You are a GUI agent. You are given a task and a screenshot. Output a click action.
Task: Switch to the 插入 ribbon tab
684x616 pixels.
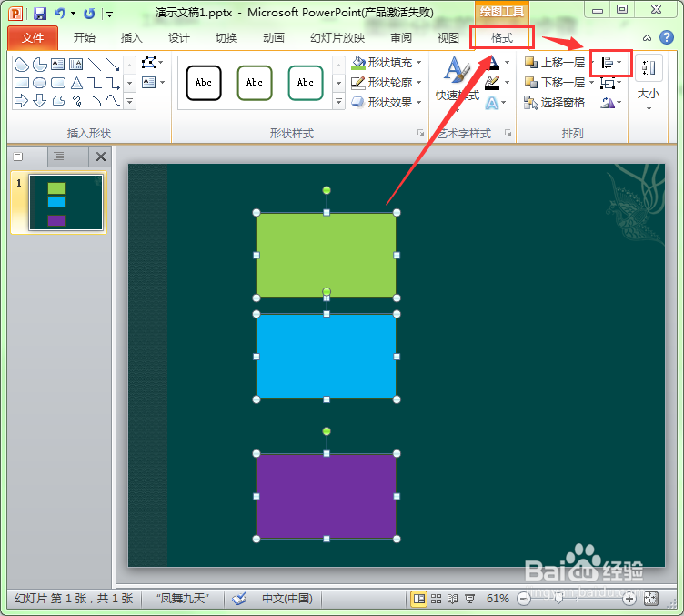coord(131,38)
